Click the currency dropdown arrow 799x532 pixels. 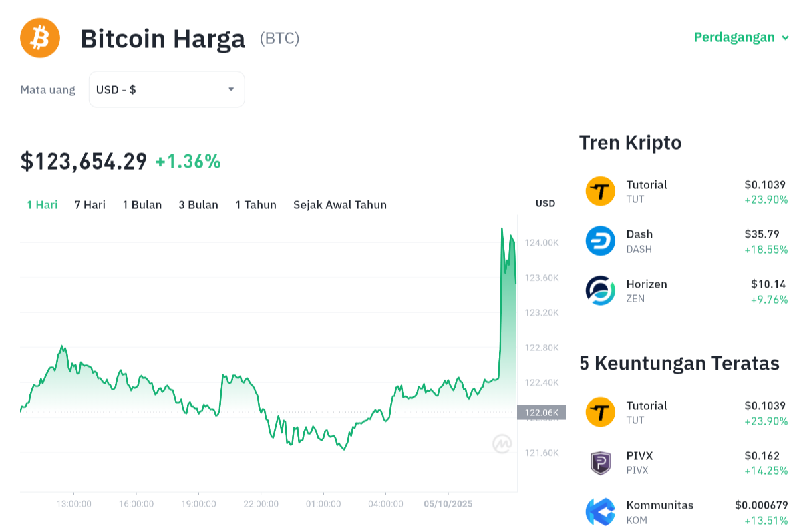[231, 89]
